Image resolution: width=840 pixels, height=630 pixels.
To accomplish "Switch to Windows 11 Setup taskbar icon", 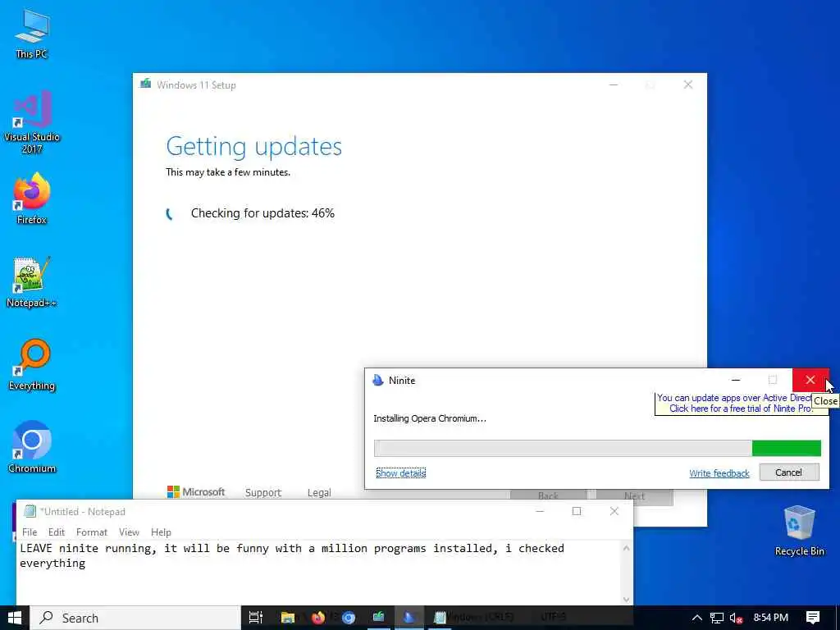I will coord(379,618).
